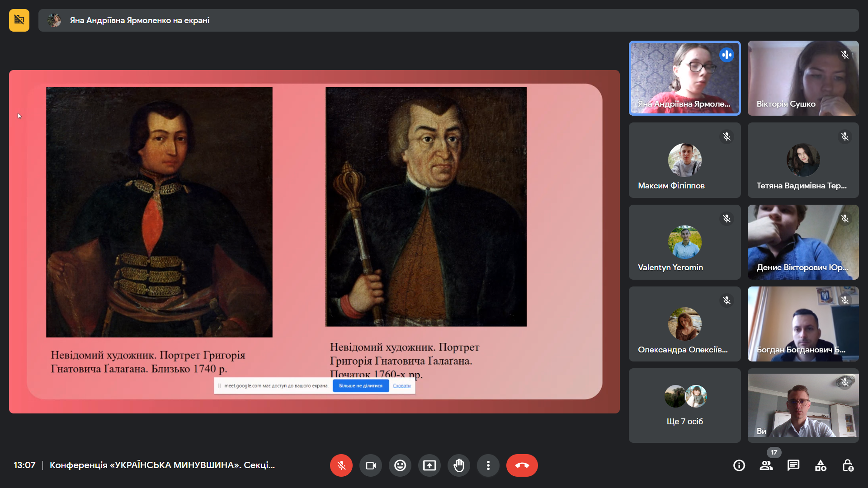Open more options three-dot menu

pyautogui.click(x=488, y=465)
